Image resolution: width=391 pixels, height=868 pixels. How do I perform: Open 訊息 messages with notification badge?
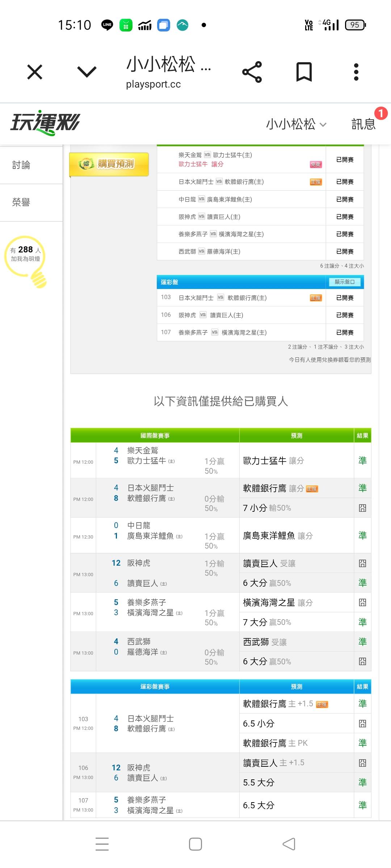[363, 124]
